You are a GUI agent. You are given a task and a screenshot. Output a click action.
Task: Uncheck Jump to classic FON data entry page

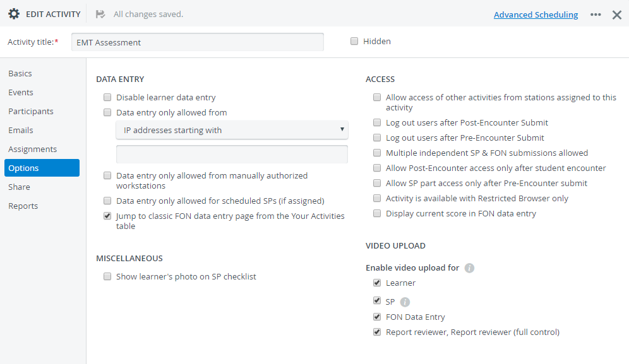coord(107,216)
